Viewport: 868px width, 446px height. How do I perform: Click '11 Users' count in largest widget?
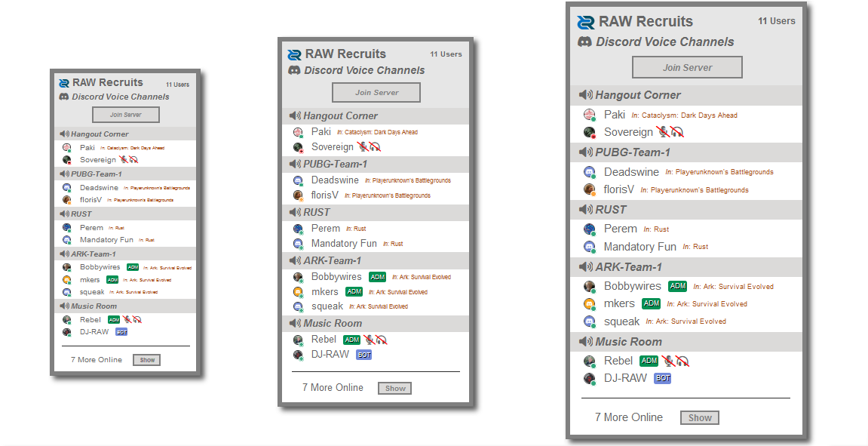coord(777,21)
